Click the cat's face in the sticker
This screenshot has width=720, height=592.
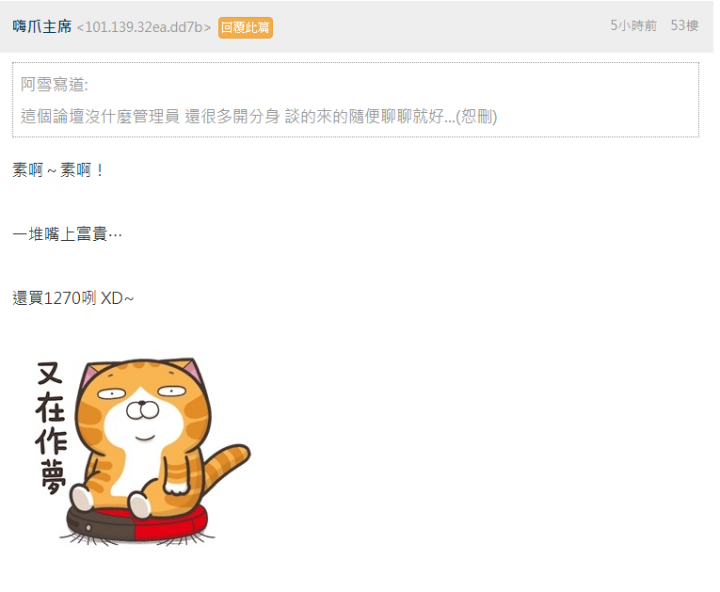point(143,404)
